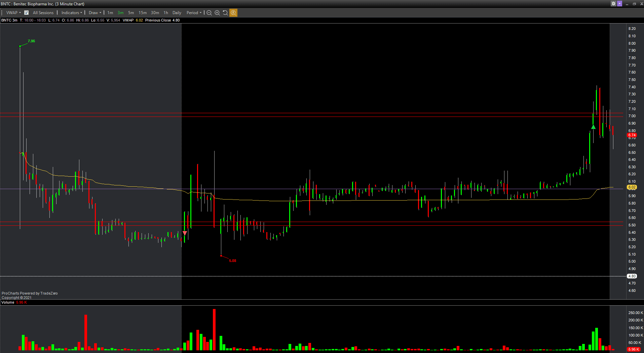Choose the 30m timeframe

pyautogui.click(x=155, y=13)
